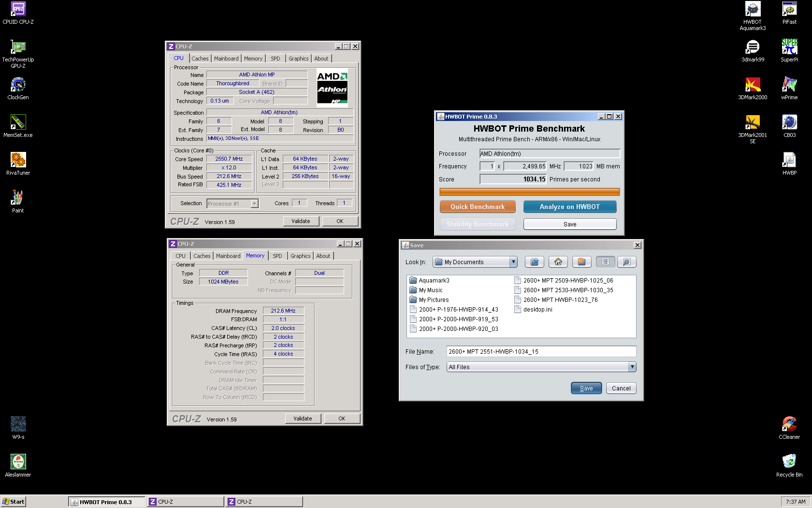
Task: Click the taskbar clock showing 7:37 AM
Action: 795,502
